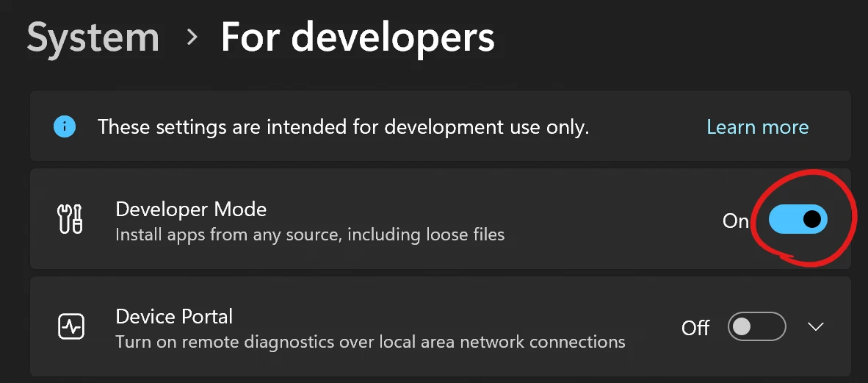Click the development use only notice text
The height and width of the screenshot is (383, 868).
(343, 127)
